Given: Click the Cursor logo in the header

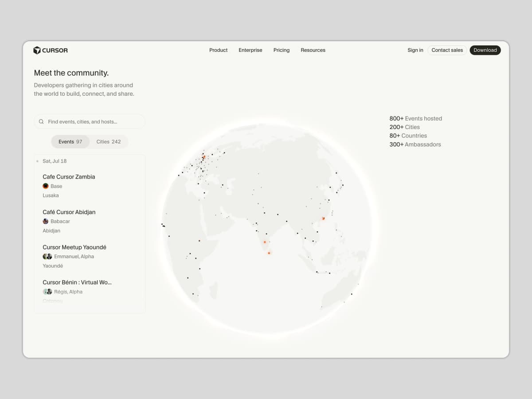Looking at the screenshot, I should pos(51,50).
